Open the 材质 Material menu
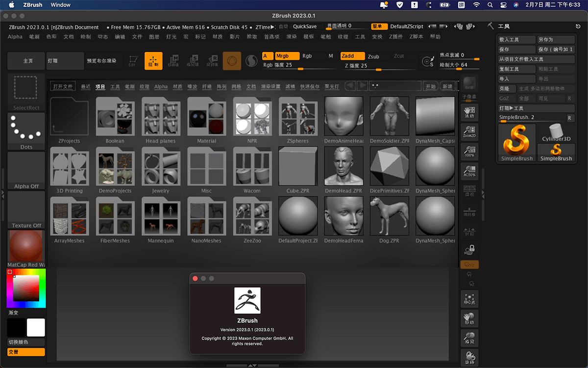 (218, 37)
